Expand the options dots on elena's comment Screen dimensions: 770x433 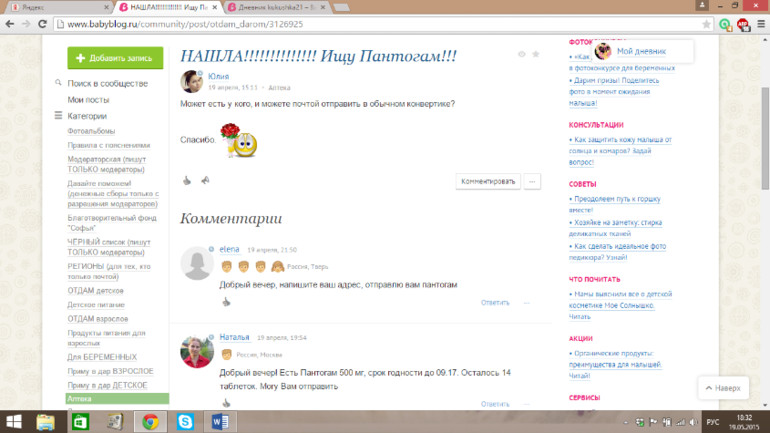click(x=527, y=302)
